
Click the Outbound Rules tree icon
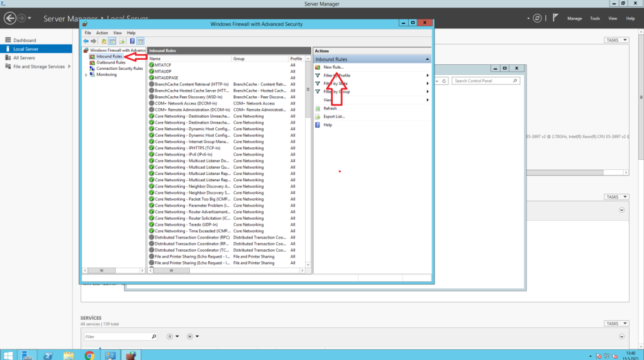pyautogui.click(x=92, y=62)
